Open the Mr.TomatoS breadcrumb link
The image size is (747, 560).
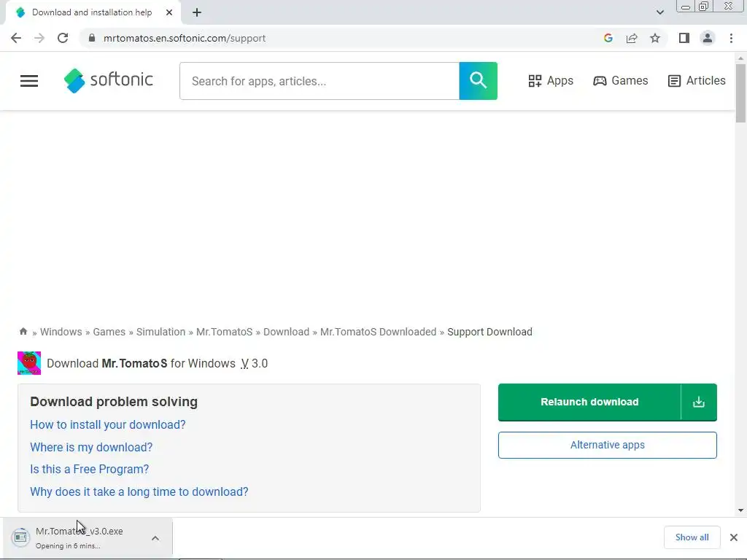pyautogui.click(x=225, y=332)
